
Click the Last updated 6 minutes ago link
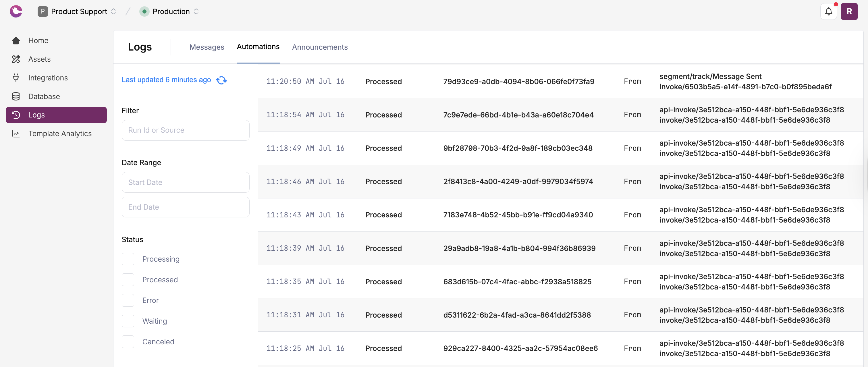166,80
